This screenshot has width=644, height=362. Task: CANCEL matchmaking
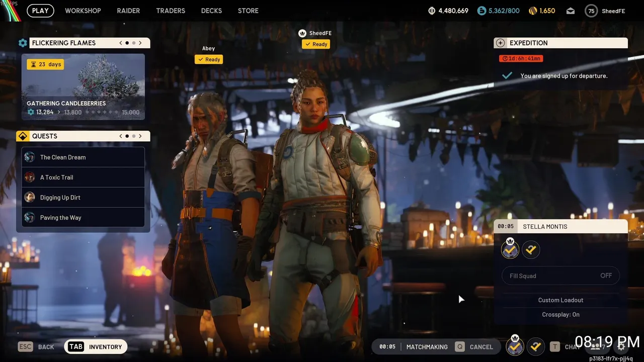(474, 347)
